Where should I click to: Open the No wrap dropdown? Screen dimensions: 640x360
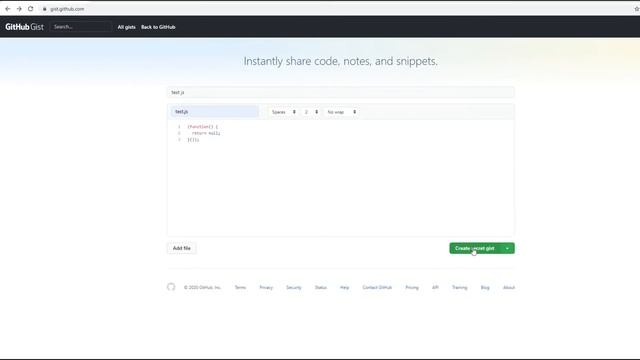coord(342,112)
